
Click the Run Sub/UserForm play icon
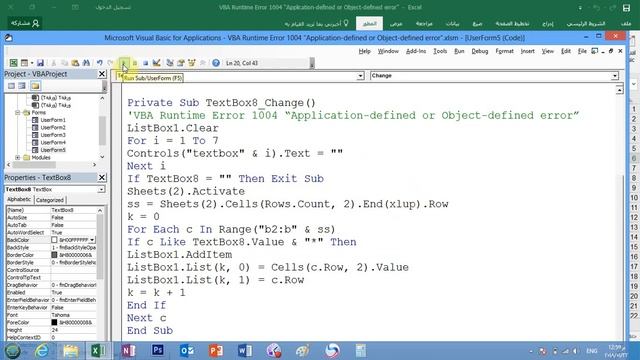tap(124, 63)
